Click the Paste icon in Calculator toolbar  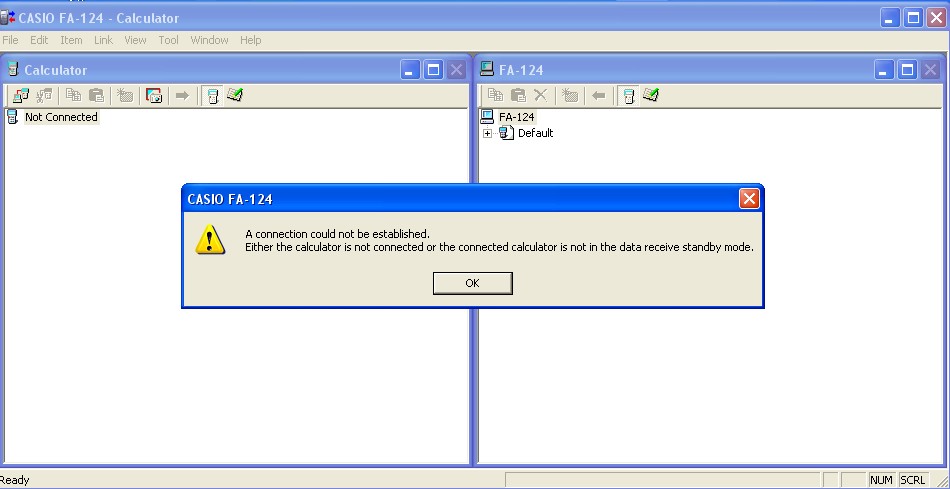pyautogui.click(x=96, y=95)
